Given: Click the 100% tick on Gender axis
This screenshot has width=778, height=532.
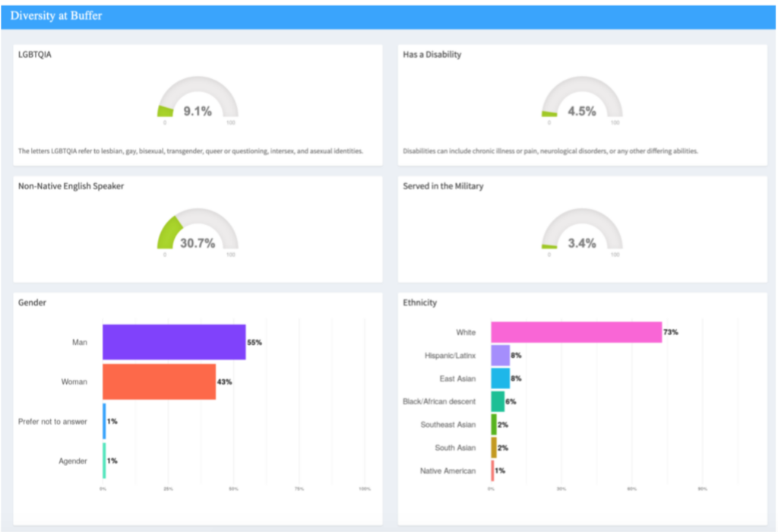Looking at the screenshot, I should coord(365,489).
